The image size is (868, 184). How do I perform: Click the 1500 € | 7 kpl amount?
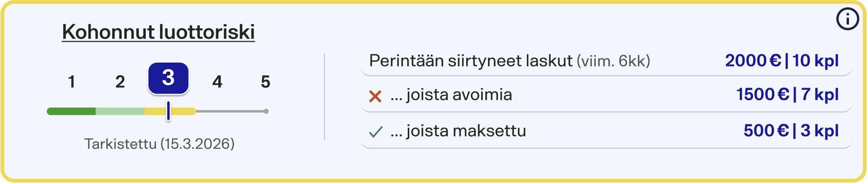(787, 95)
